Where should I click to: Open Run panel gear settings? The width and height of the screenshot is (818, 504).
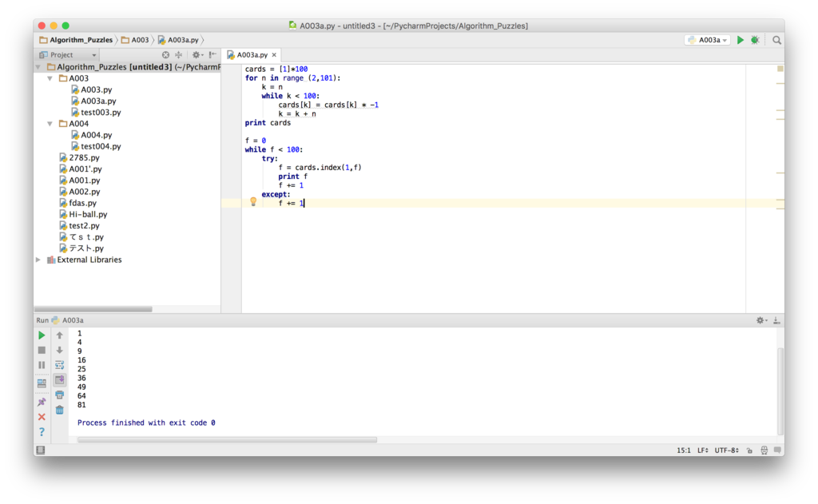pos(761,320)
